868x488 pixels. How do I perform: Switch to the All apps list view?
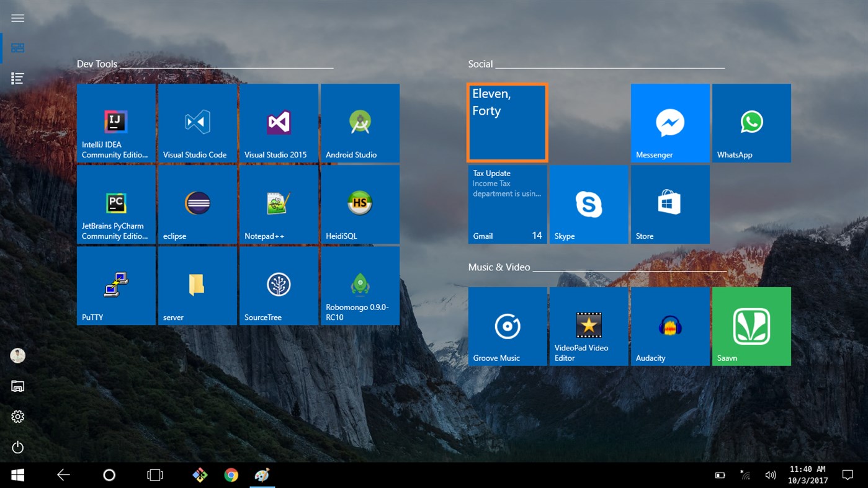(17, 78)
